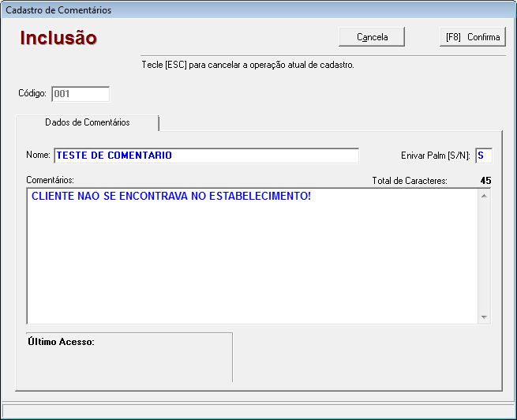
Task: Click the CLIENTE NAO SE ENCONTRAVA comment text
Action: click(x=171, y=196)
